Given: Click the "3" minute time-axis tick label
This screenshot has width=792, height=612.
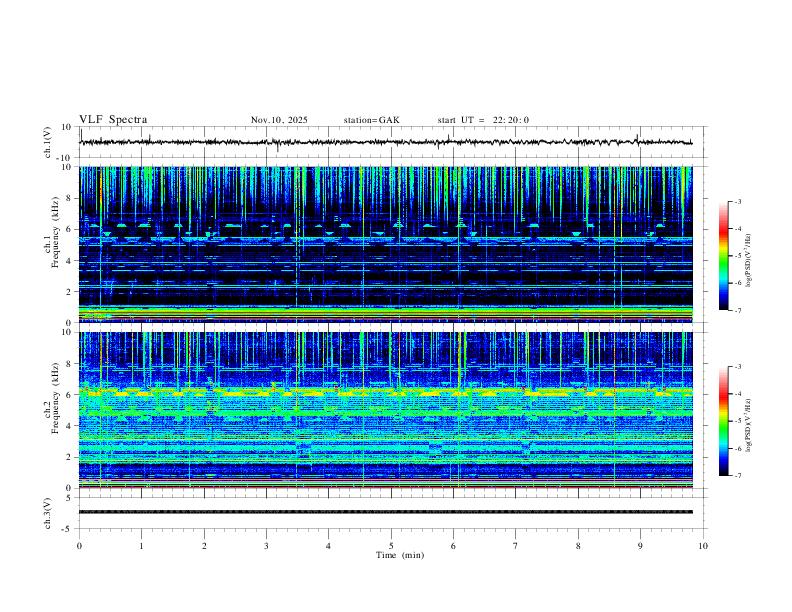Looking at the screenshot, I should pyautogui.click(x=266, y=546).
